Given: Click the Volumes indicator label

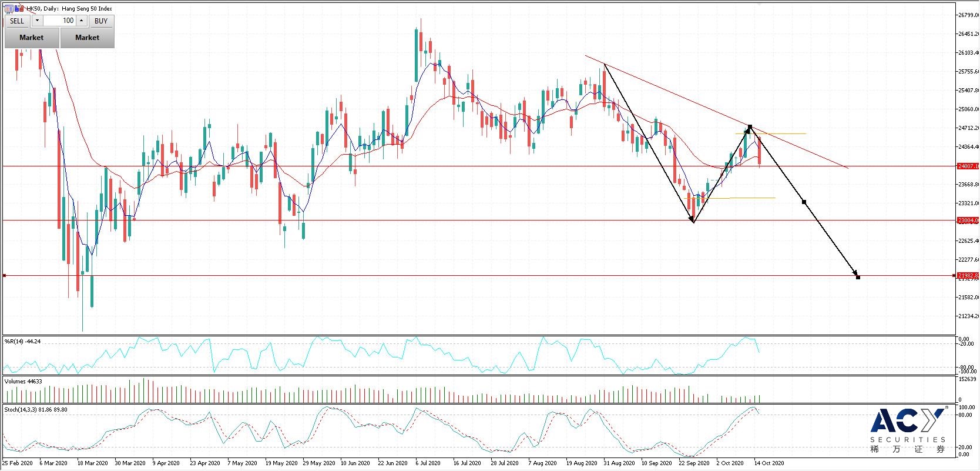Looking at the screenshot, I should [x=23, y=381].
